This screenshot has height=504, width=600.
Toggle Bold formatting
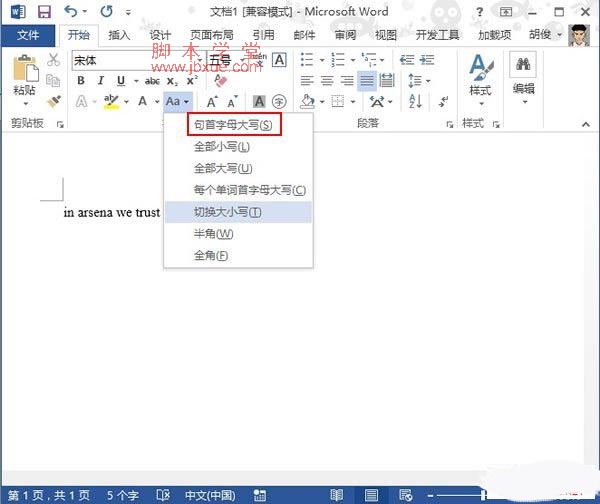point(81,81)
